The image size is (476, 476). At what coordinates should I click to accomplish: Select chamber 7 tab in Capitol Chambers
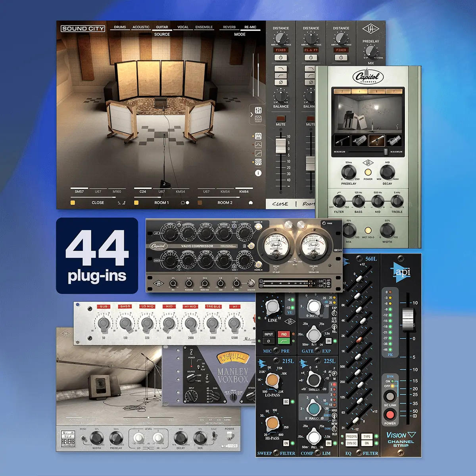pos(394,91)
